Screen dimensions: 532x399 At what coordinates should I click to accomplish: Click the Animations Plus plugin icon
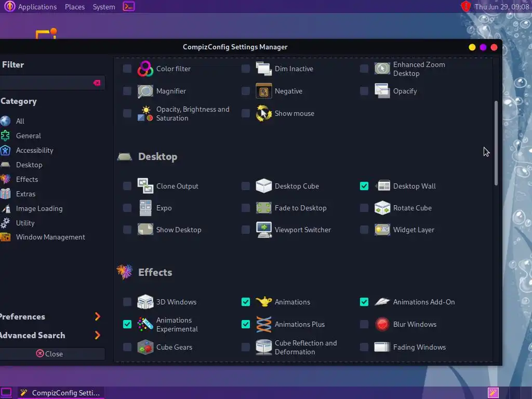coord(263,324)
